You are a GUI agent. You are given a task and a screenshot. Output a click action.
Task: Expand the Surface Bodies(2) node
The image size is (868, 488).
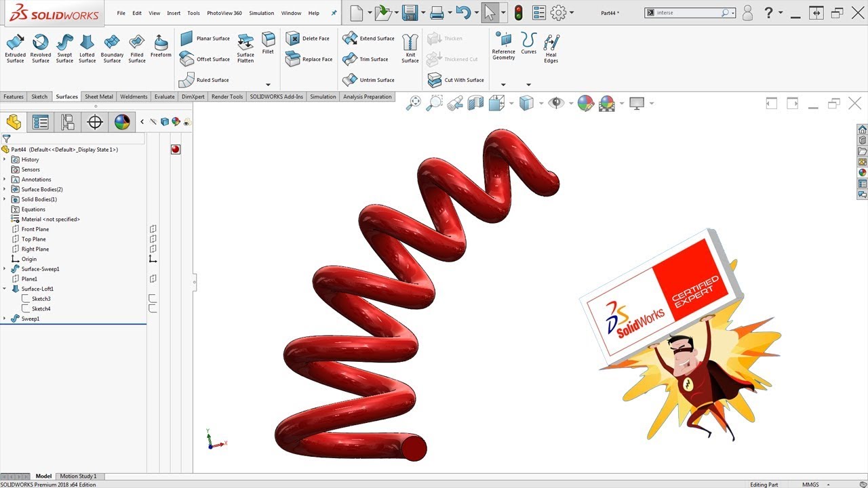pos(5,189)
